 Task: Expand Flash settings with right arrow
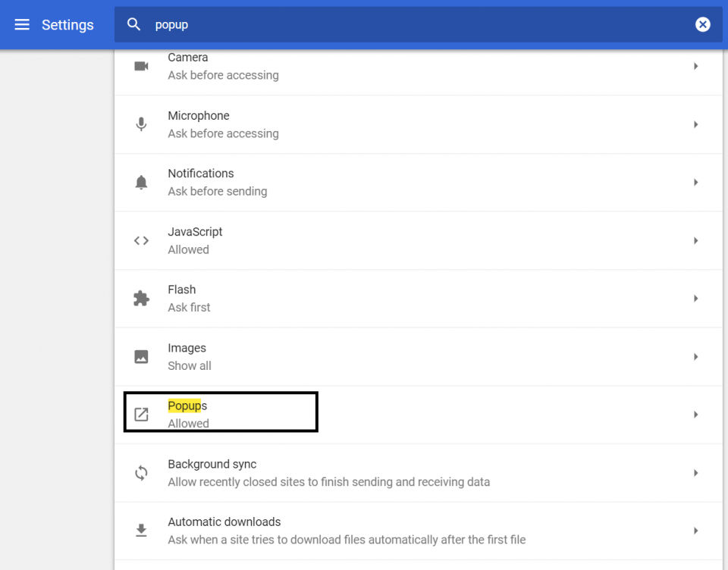click(695, 299)
